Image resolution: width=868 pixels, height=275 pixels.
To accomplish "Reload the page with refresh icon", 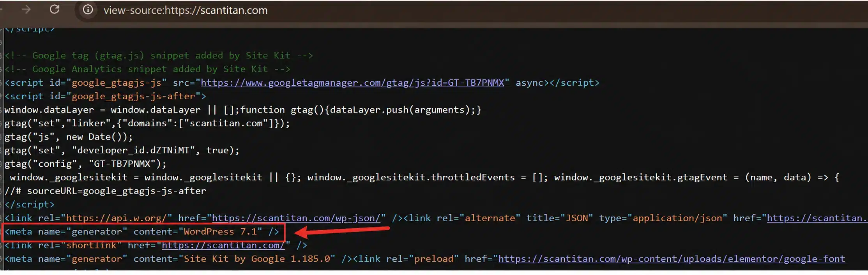I will coord(55,9).
